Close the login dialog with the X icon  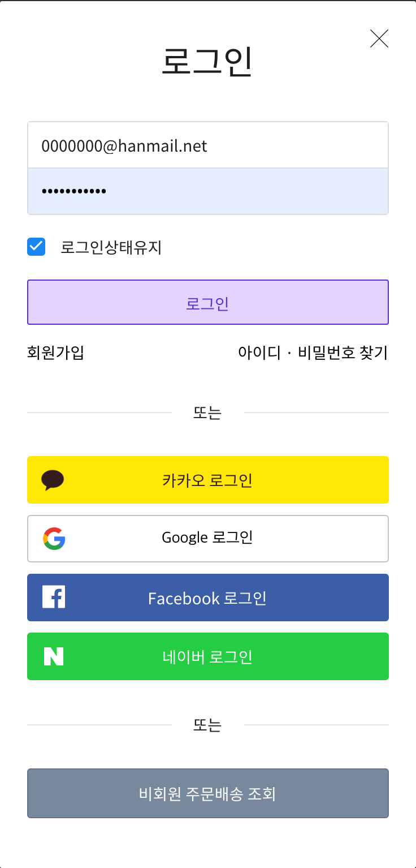(379, 38)
